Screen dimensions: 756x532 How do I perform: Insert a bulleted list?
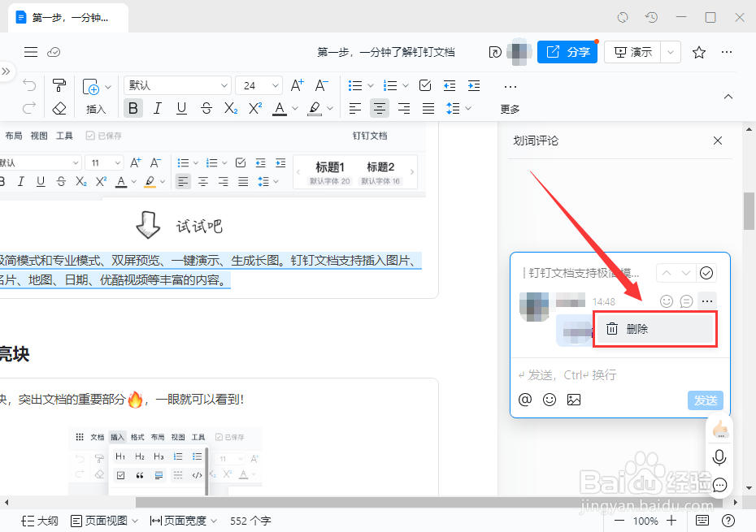tap(355, 86)
